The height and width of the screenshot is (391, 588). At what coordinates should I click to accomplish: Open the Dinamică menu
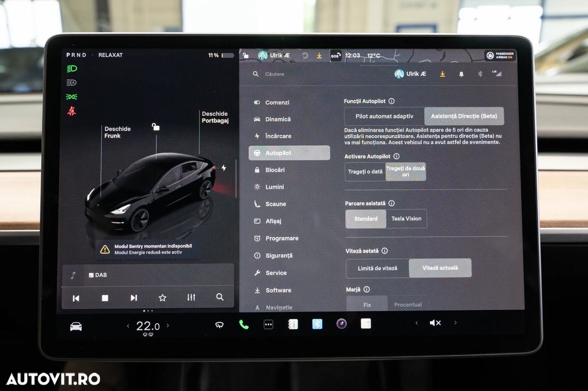click(289, 119)
